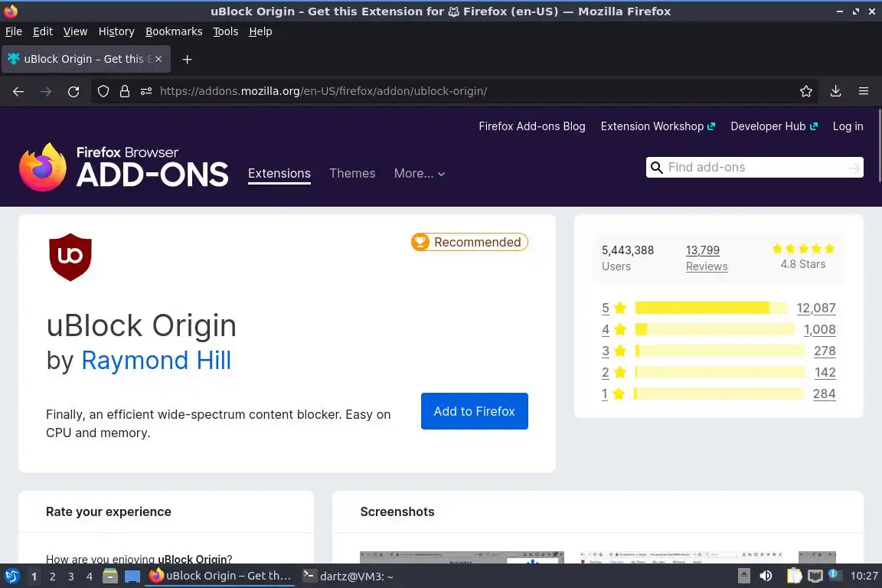Open the tracking protection shield icon
Screen dimensions: 882x588
[x=103, y=91]
